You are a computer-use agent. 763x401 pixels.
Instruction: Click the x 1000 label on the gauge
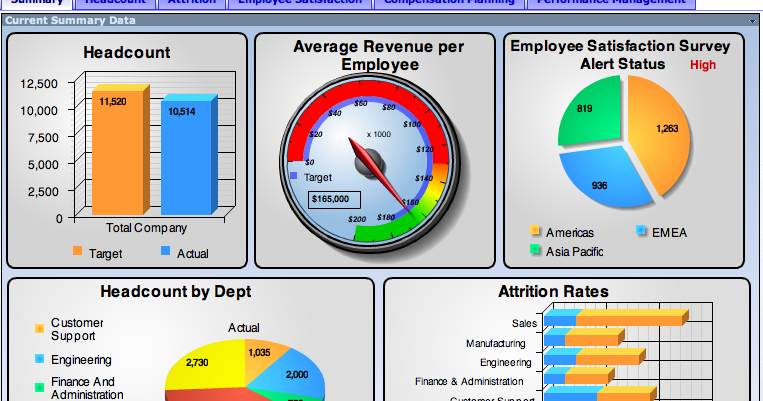coord(379,134)
